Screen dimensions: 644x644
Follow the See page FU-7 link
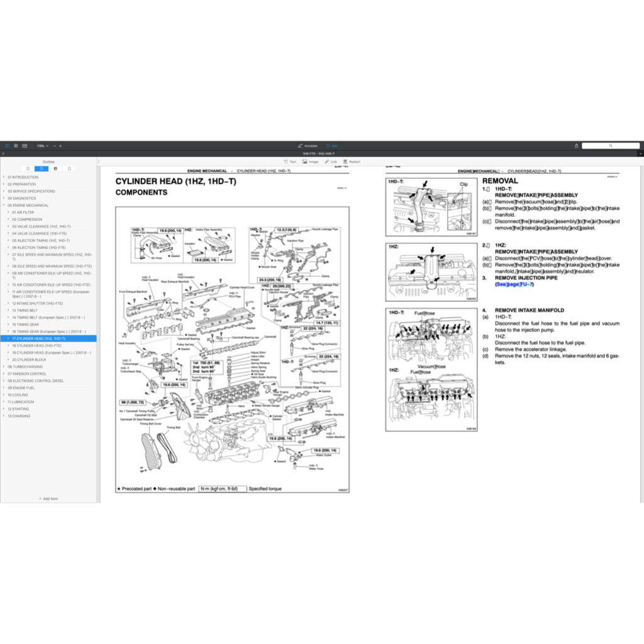point(514,284)
